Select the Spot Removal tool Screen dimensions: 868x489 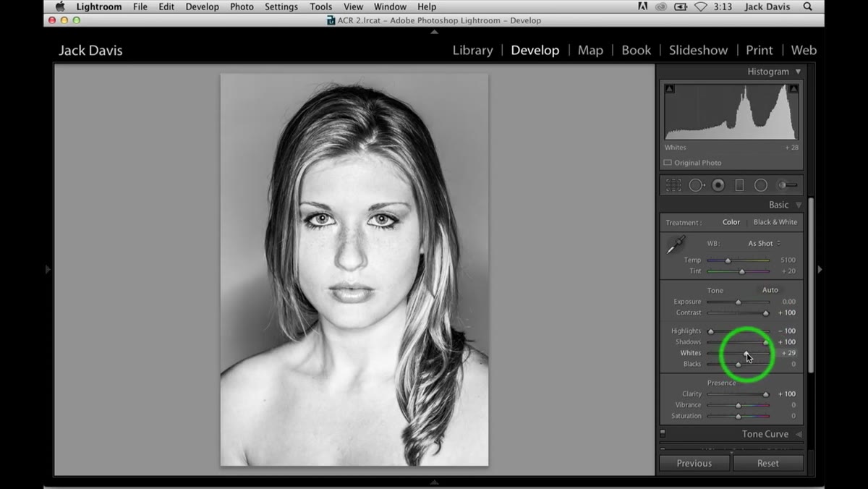[697, 185]
